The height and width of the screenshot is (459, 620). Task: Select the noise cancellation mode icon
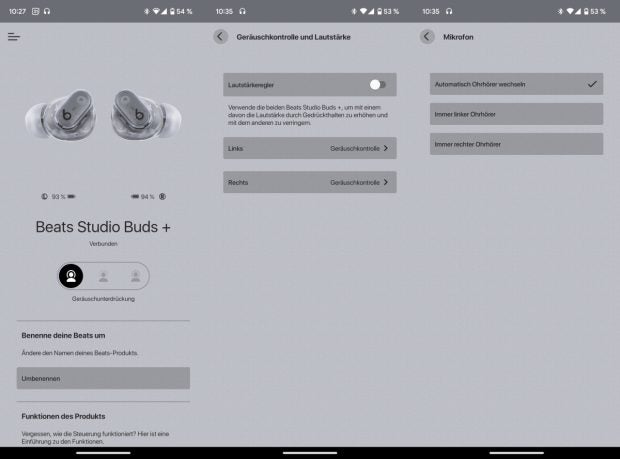tap(71, 276)
